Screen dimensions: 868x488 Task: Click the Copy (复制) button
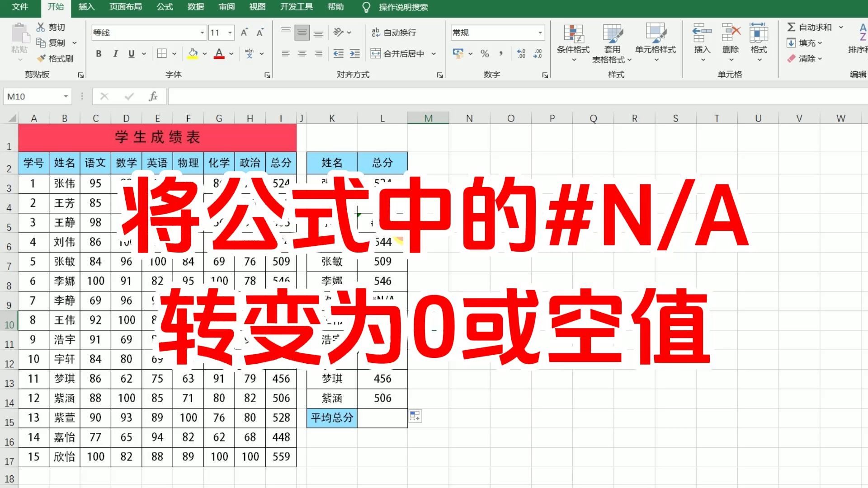(x=52, y=42)
